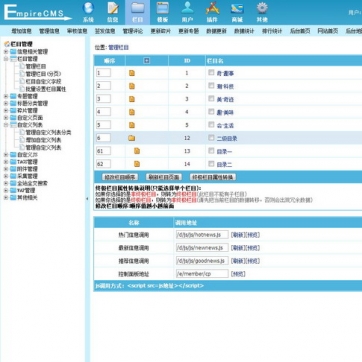Select the 栏目 folder icon in top navigation

(x=137, y=8)
